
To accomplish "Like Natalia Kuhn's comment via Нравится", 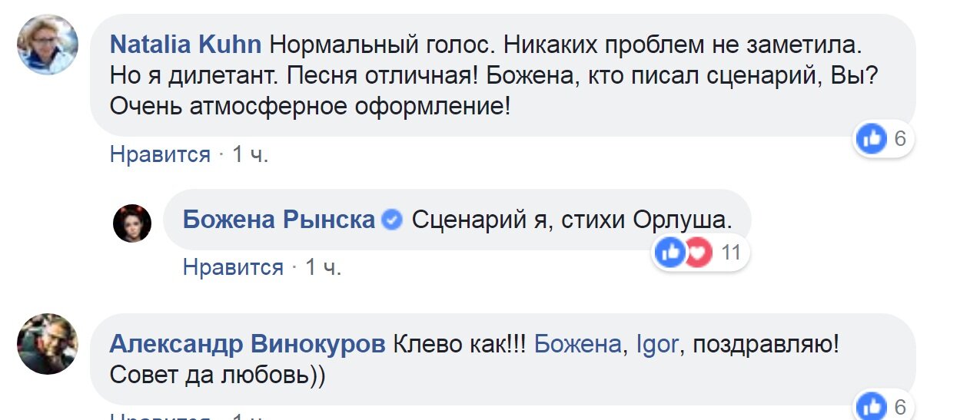I will point(160,154).
